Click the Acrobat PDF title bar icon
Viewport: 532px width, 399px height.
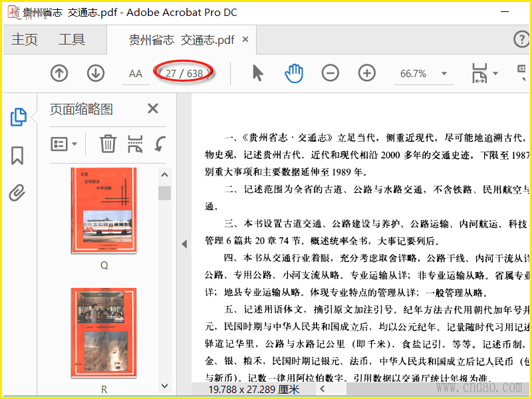(13, 13)
